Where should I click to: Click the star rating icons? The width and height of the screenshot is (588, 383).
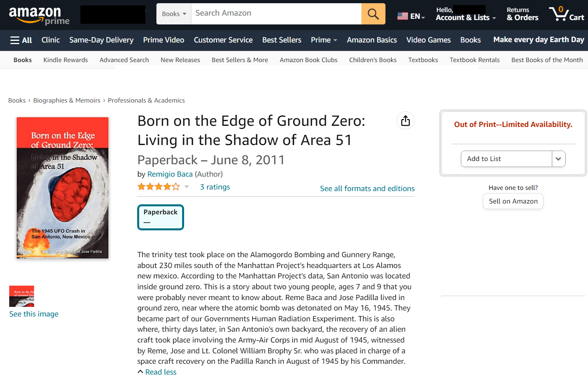click(x=159, y=187)
